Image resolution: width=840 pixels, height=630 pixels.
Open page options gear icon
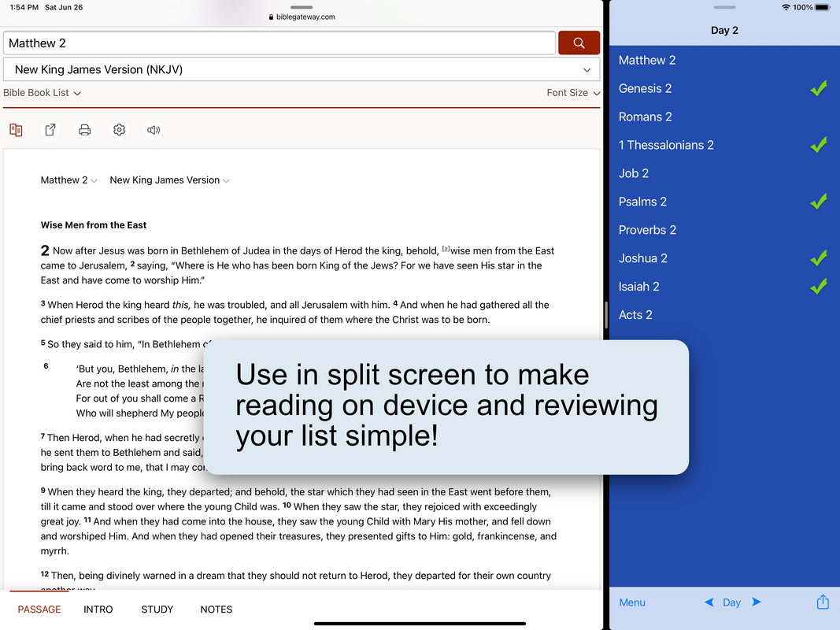[x=119, y=130]
